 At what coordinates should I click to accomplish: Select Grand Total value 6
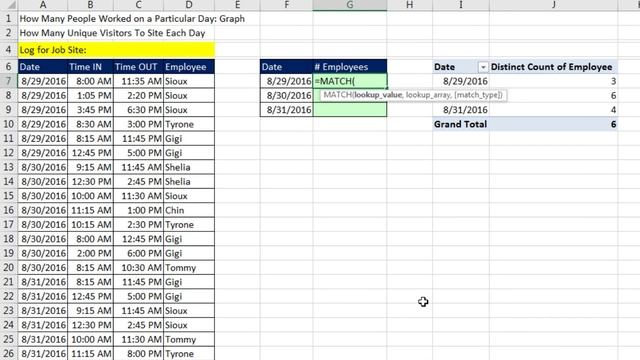553,124
